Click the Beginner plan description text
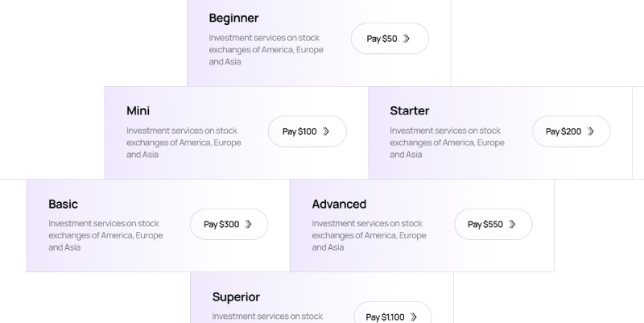Viewport: 644px width, 323px height. (x=266, y=49)
